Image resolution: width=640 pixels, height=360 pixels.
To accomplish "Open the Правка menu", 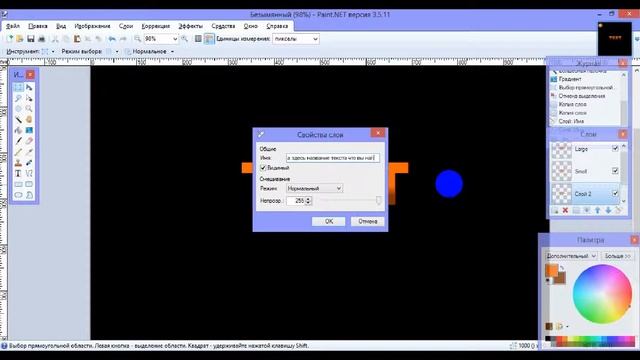I will tap(38, 26).
